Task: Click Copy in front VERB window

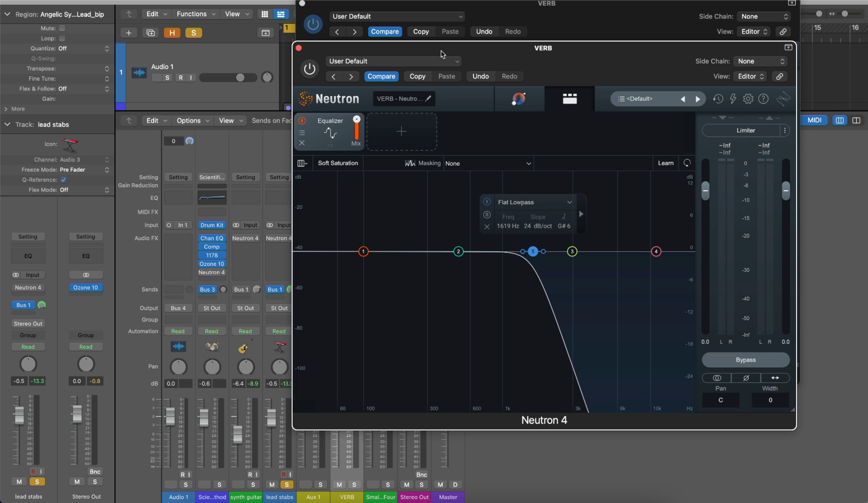Action: 417,76
